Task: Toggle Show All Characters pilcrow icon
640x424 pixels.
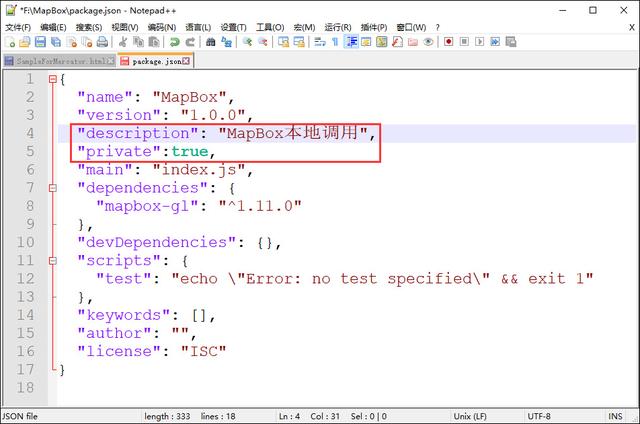Action: click(335, 42)
